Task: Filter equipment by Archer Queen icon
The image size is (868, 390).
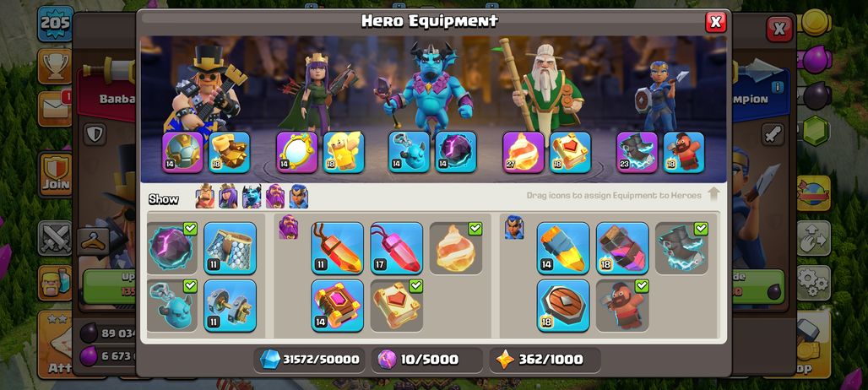Action: pyautogui.click(x=228, y=197)
